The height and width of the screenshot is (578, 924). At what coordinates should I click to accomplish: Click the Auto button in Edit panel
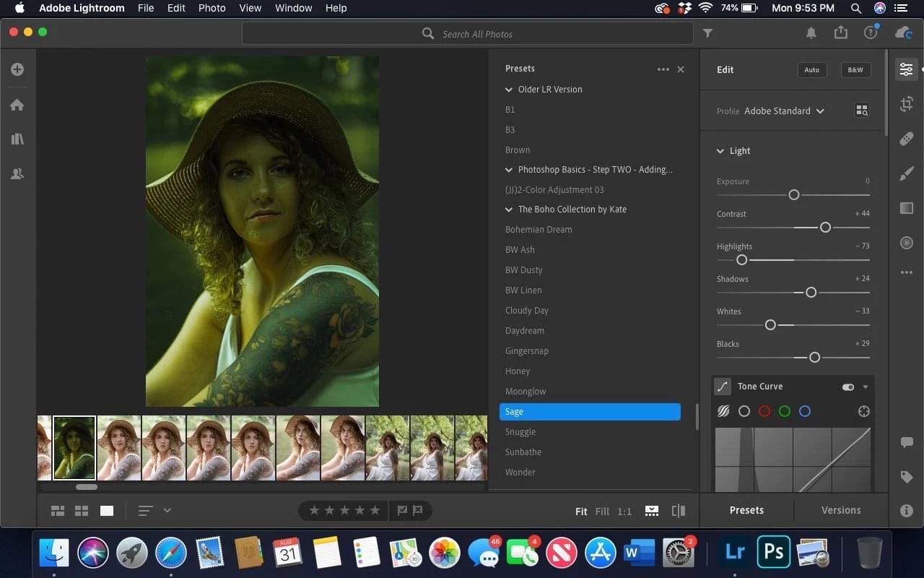point(812,70)
